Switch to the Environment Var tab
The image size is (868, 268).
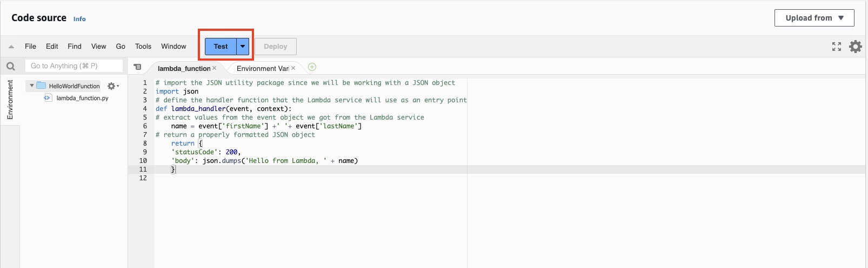262,68
